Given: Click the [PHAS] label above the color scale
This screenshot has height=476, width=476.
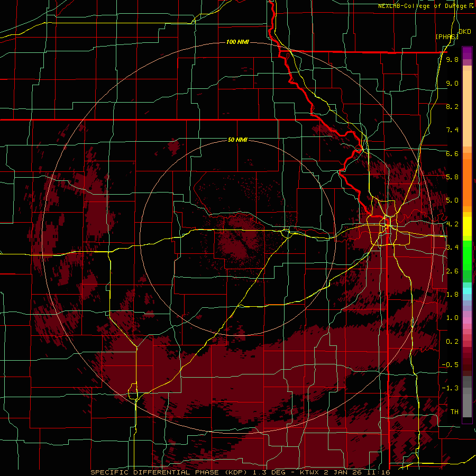Looking at the screenshot, I should [447, 36].
